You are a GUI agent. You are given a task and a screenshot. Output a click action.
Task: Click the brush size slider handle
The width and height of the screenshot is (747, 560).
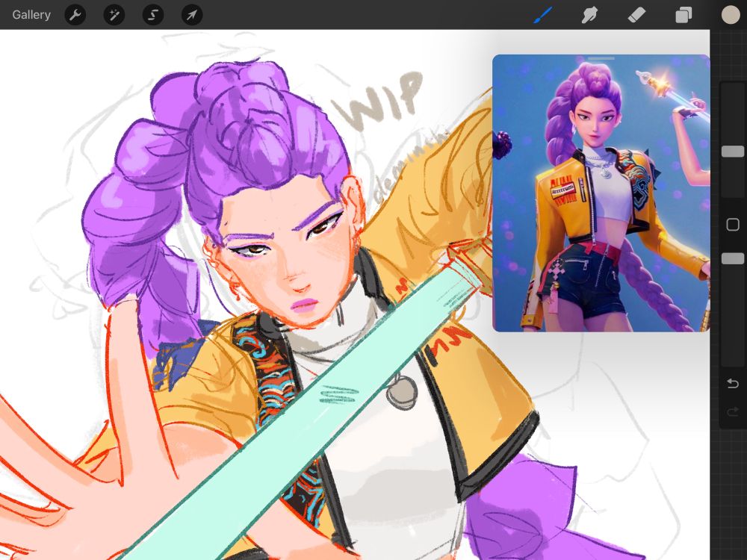click(733, 152)
